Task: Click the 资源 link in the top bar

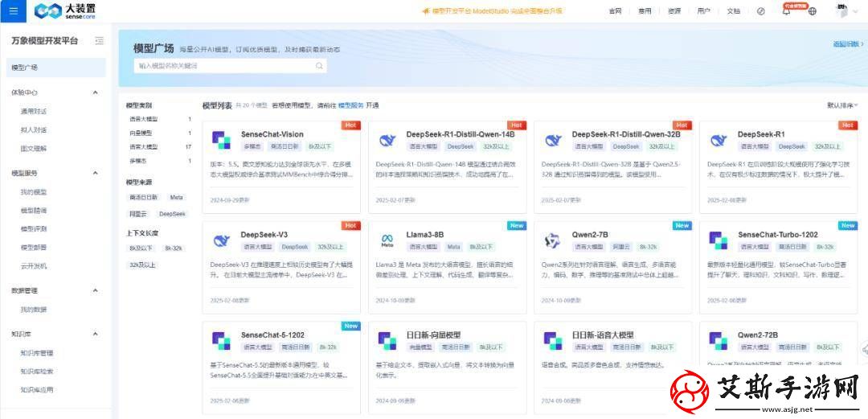Action: click(674, 11)
